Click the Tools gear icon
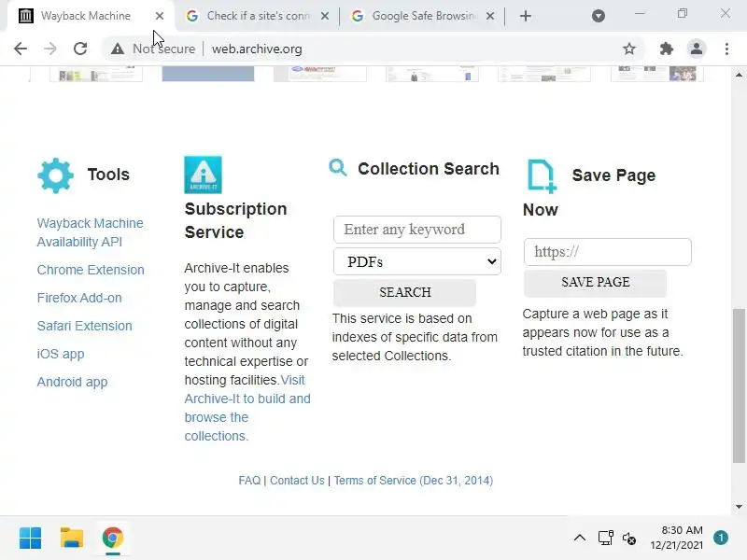747x560 pixels. (55, 175)
